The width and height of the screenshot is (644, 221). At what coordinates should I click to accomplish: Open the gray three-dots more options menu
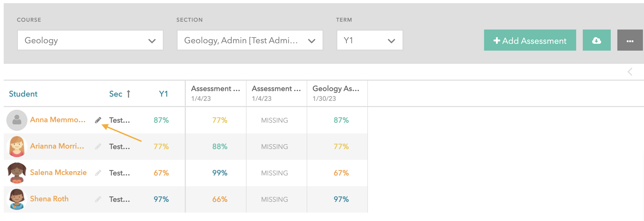click(x=630, y=40)
